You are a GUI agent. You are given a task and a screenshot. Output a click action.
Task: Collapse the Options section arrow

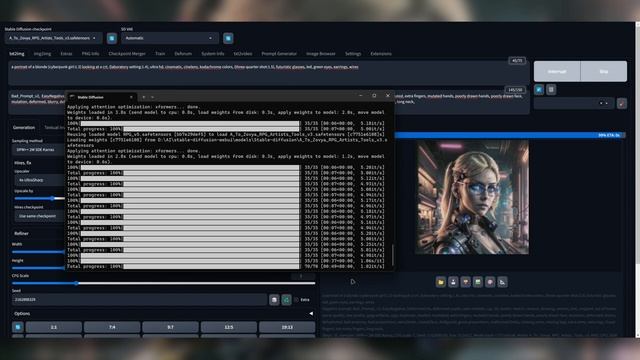pyautogui.click(x=311, y=313)
